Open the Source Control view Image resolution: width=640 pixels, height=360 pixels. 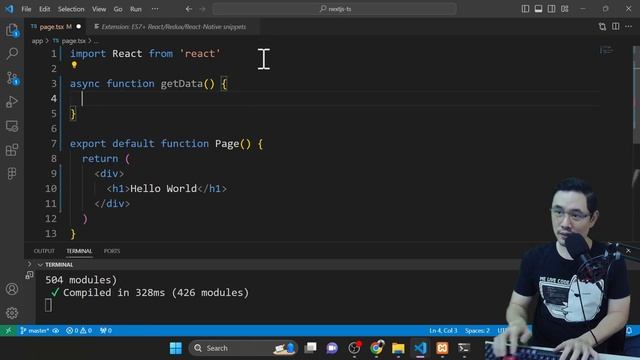[x=12, y=78]
